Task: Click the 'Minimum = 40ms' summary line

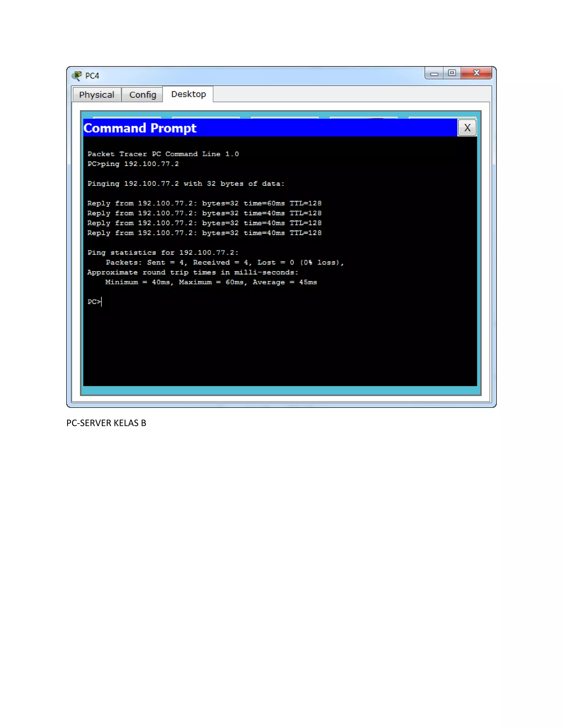Action: 211,282
